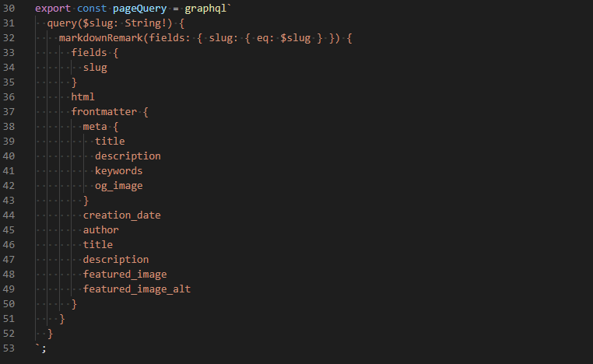The image size is (593, 364).
Task: Click the closing backtick on line 53
Action: [38, 348]
